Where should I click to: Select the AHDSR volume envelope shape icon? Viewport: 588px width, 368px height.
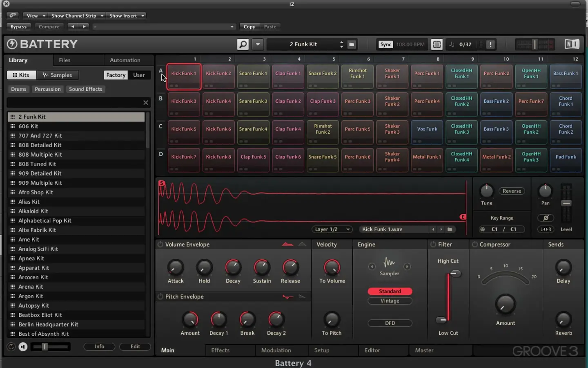[288, 245]
